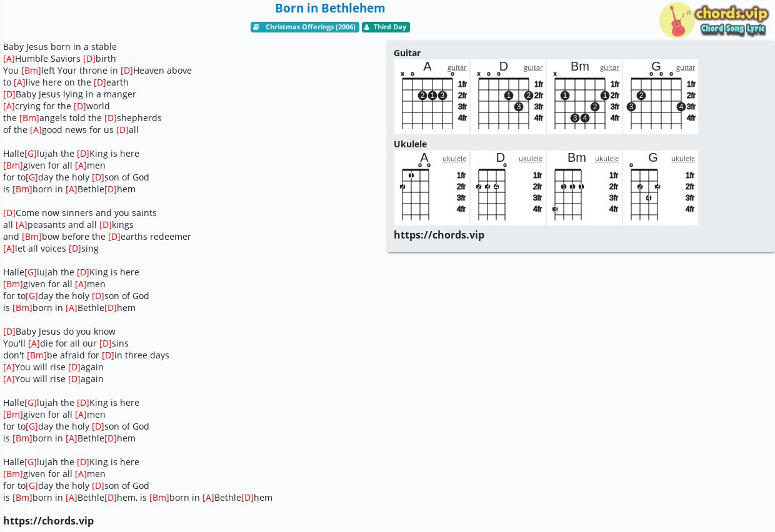The height and width of the screenshot is (532, 775).
Task: Click https://chords.vip under the chord diagrams
Action: [439, 235]
